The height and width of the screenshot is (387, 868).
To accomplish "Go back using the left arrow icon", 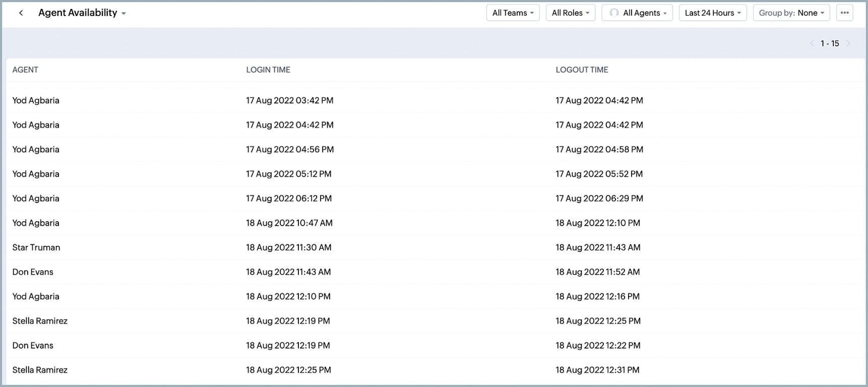I will (x=21, y=13).
